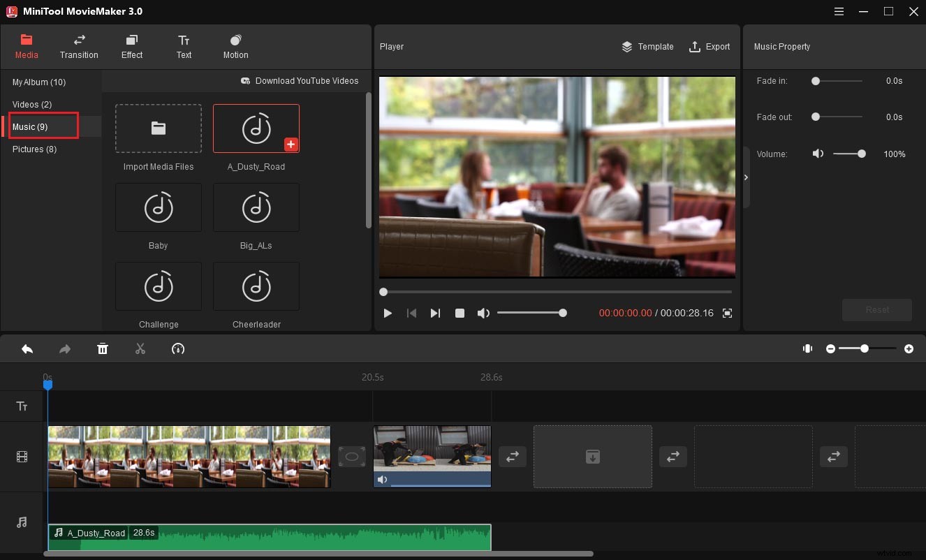The width and height of the screenshot is (926, 560).
Task: Mute the player with the speaker icon
Action: (x=483, y=313)
